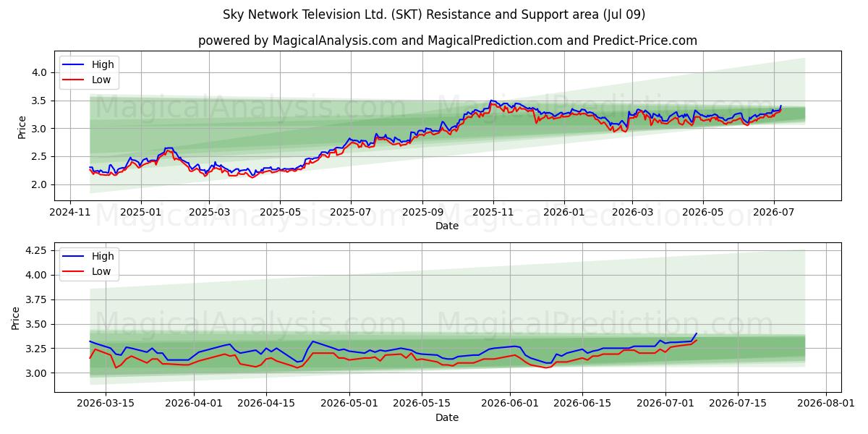The image size is (868, 434).
Task: Click the '2026-07-01' date tick
Action: tap(665, 404)
